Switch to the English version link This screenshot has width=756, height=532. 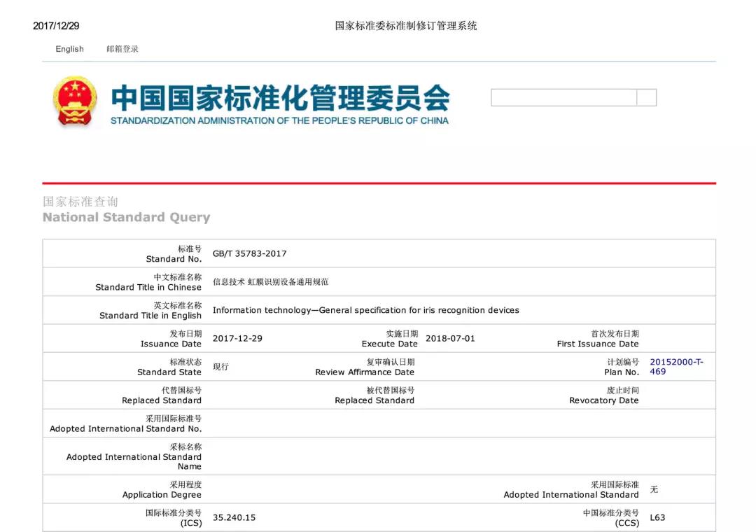pyautogui.click(x=69, y=49)
